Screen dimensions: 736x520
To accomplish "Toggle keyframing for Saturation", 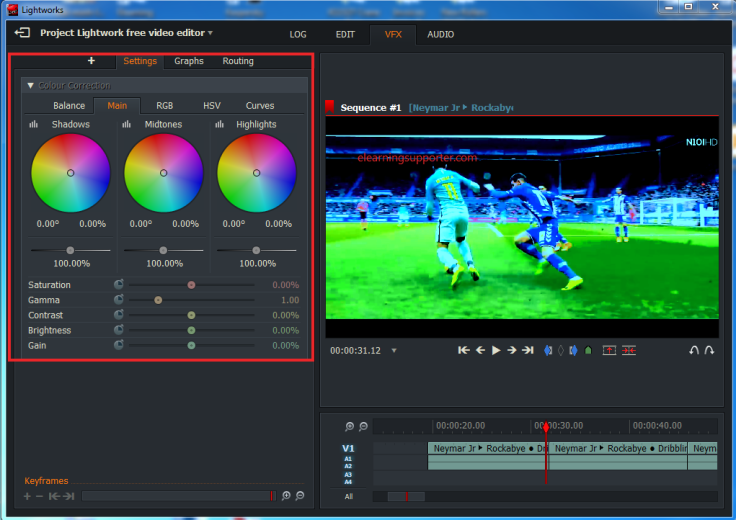I will pyautogui.click(x=119, y=284).
